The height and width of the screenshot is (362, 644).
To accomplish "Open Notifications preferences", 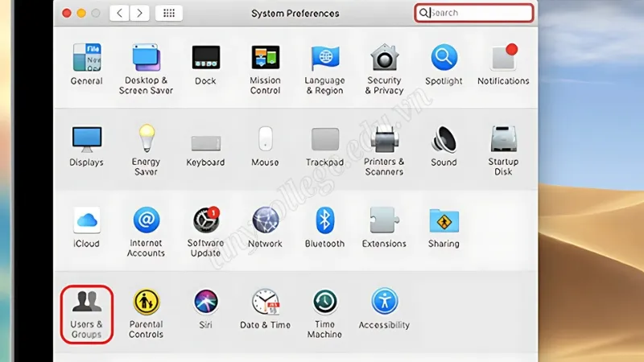I will click(503, 64).
